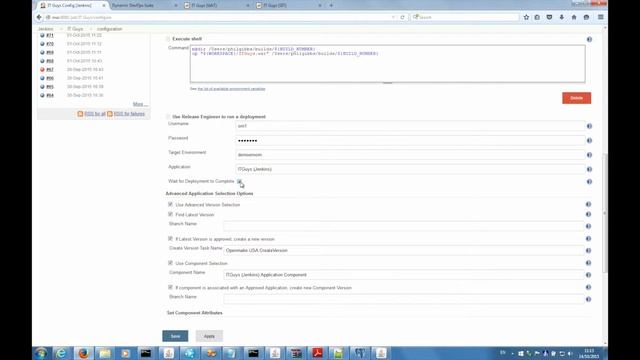This screenshot has height=360, width=640.
Task: Toggle If component is associated with Approved Application
Action: (170, 287)
